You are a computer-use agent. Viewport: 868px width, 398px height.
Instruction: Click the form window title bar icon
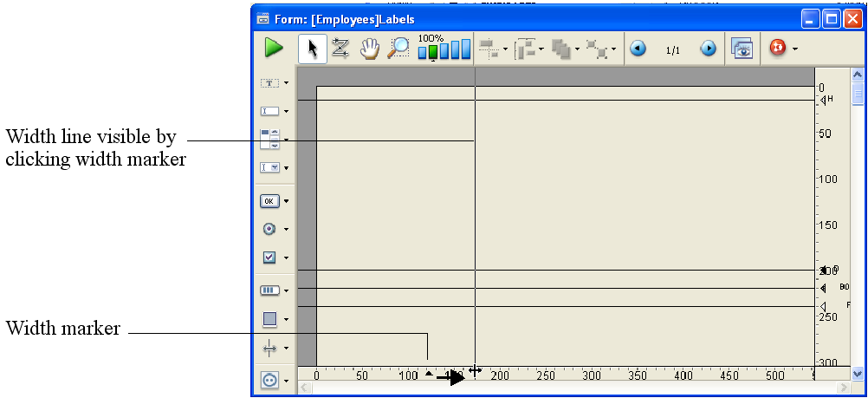(x=263, y=19)
